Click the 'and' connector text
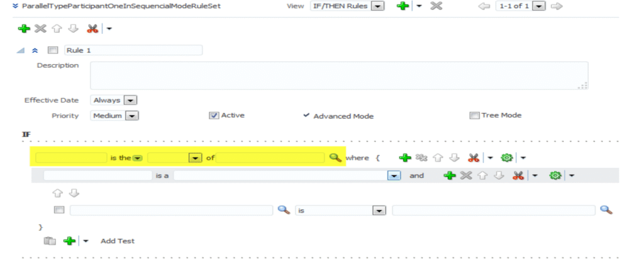The height and width of the screenshot is (266, 644). point(416,175)
